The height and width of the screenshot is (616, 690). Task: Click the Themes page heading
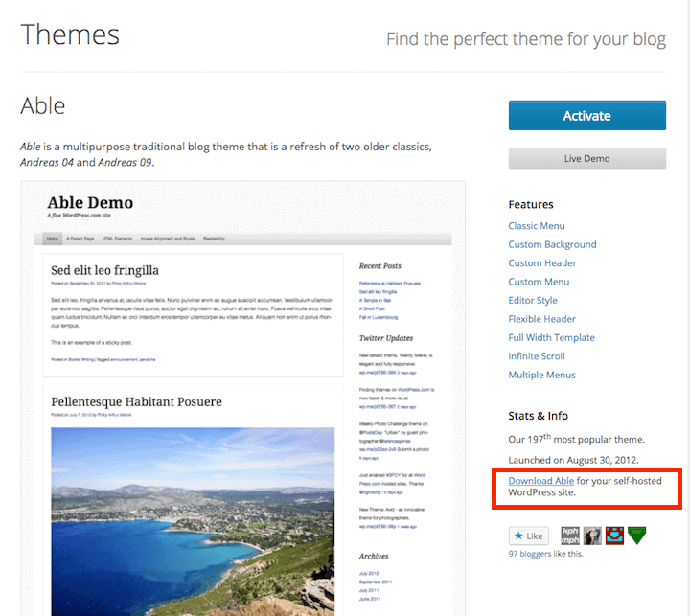70,34
